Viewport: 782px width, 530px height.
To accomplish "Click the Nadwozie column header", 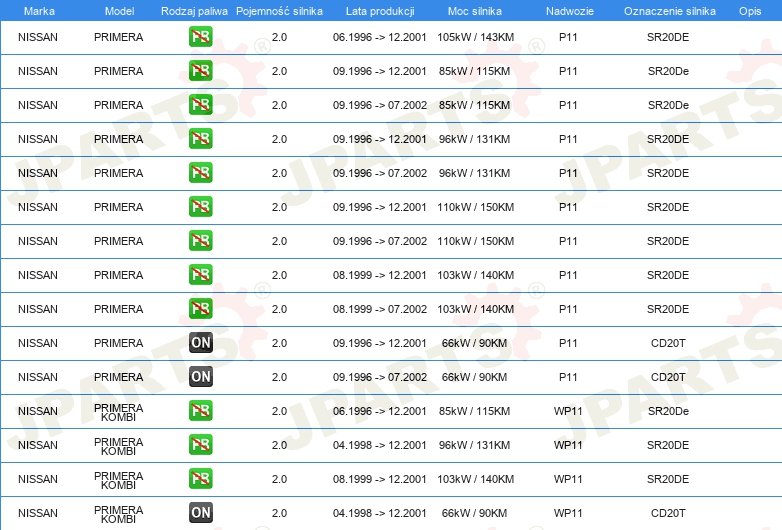I will pyautogui.click(x=570, y=11).
